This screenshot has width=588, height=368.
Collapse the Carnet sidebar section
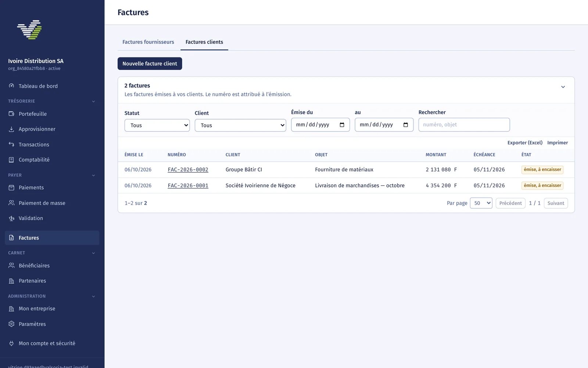point(93,253)
